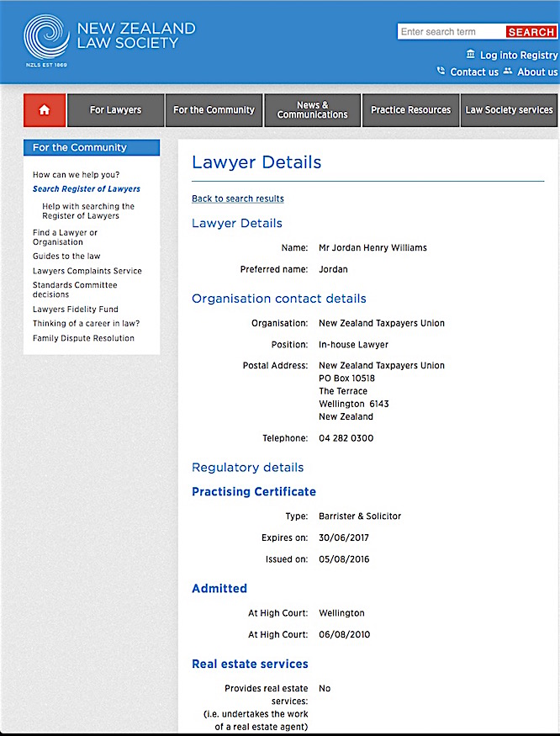Open the About us link
The image size is (560, 736).
(x=537, y=71)
